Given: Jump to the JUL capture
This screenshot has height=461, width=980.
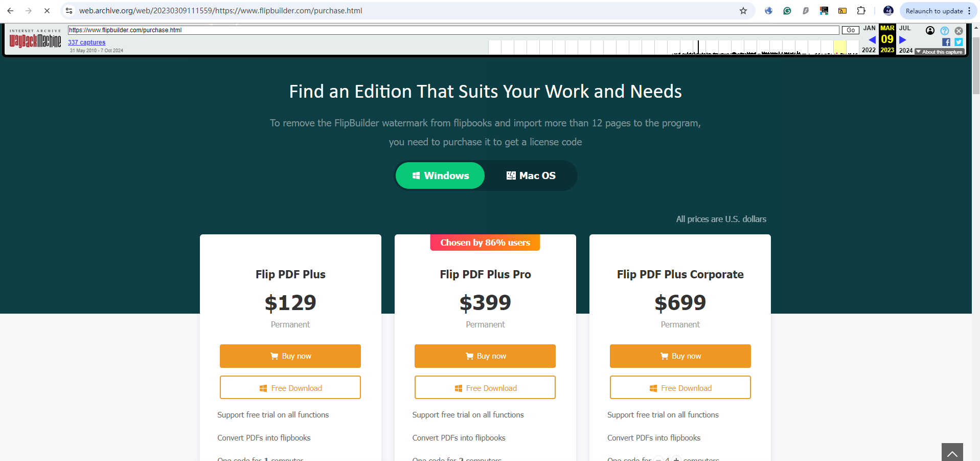Looking at the screenshot, I should pos(905,28).
